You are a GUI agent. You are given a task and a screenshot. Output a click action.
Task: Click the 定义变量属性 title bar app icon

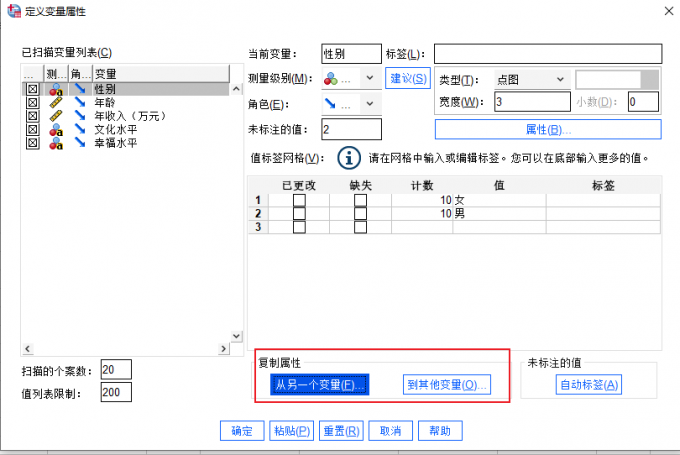tap(14, 11)
